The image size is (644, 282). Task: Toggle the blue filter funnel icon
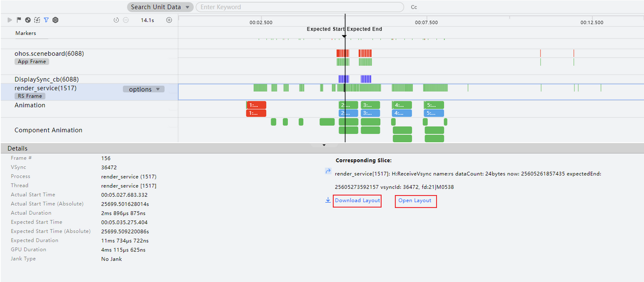pos(46,20)
